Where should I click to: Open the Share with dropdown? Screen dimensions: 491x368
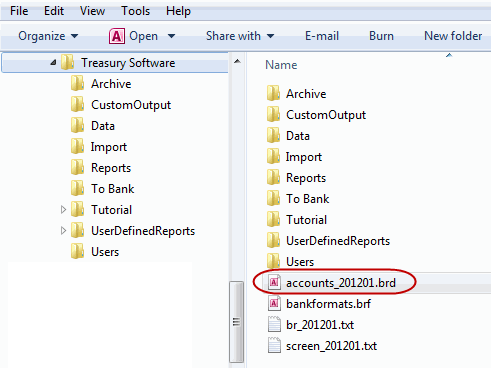click(240, 36)
